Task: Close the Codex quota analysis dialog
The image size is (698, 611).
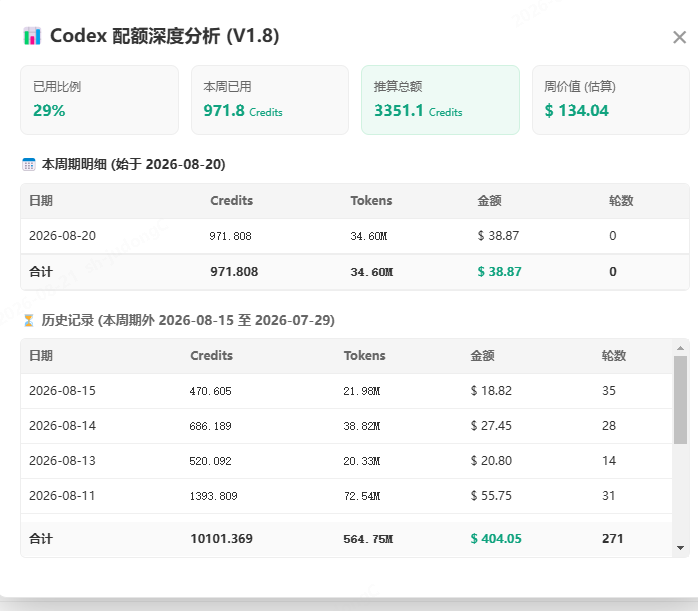Action: [679, 37]
